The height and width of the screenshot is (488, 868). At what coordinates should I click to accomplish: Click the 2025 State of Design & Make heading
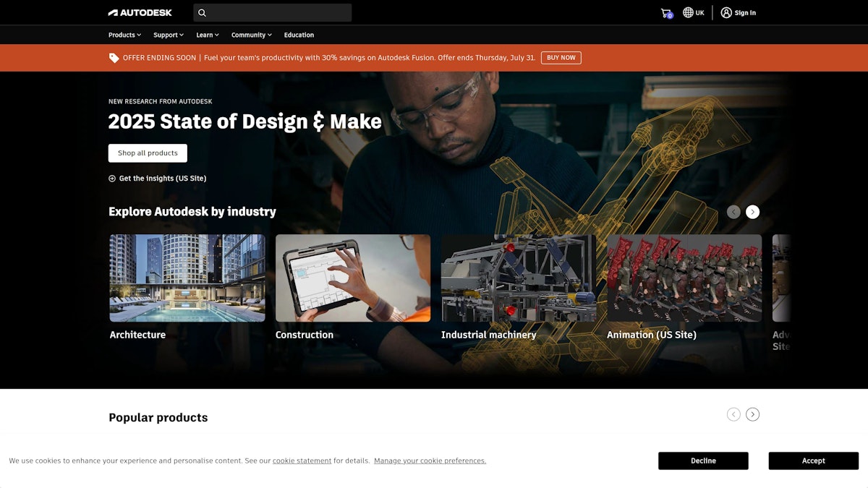(x=245, y=121)
